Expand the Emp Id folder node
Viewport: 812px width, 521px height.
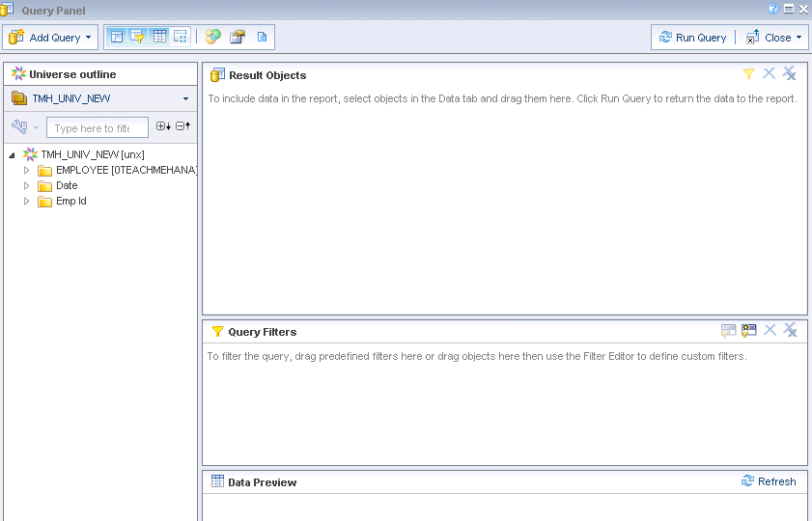pyautogui.click(x=26, y=202)
